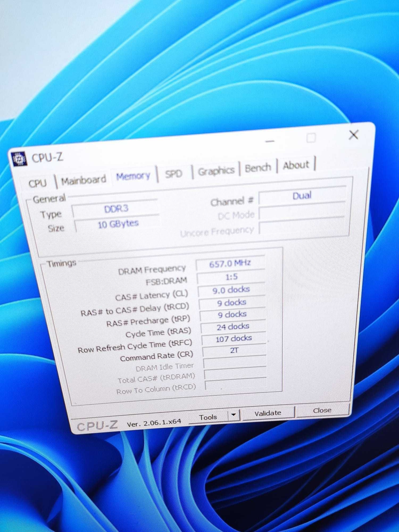
Task: Click the Close button at bottom
Action: (x=322, y=410)
